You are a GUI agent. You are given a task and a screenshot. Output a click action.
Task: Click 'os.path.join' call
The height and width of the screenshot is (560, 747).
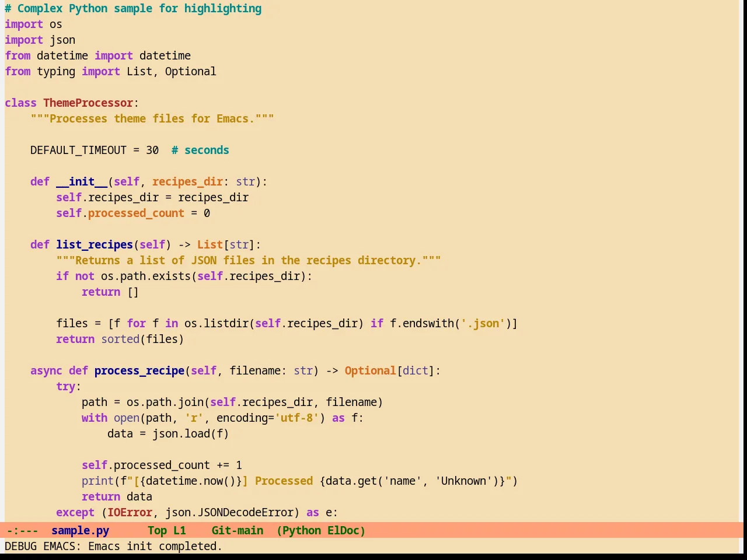click(165, 402)
